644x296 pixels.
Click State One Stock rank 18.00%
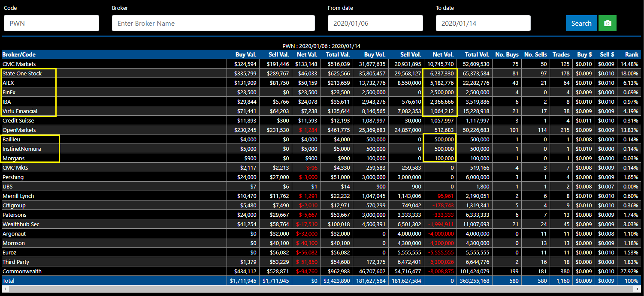(630, 73)
